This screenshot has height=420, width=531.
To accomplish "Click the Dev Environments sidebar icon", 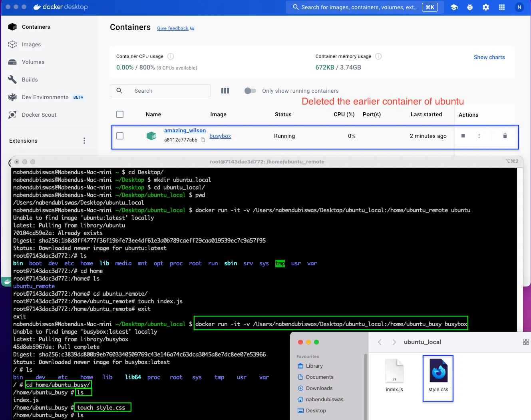I will tap(13, 97).
